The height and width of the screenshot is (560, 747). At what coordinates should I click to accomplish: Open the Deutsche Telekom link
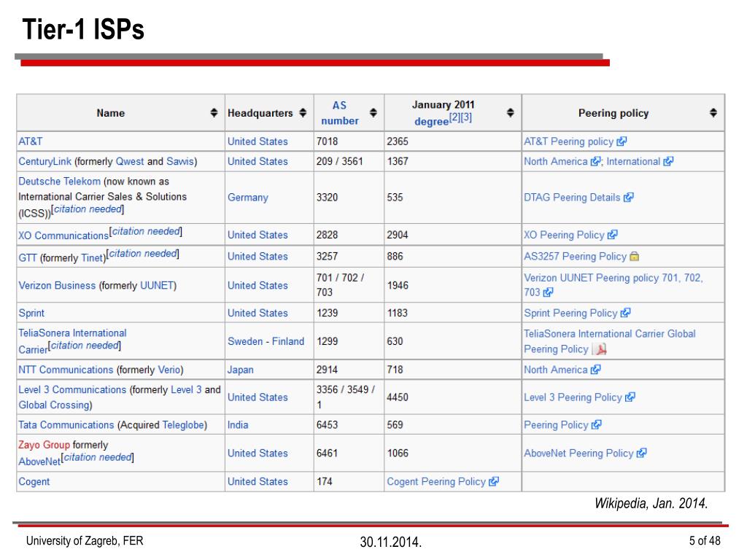click(60, 182)
